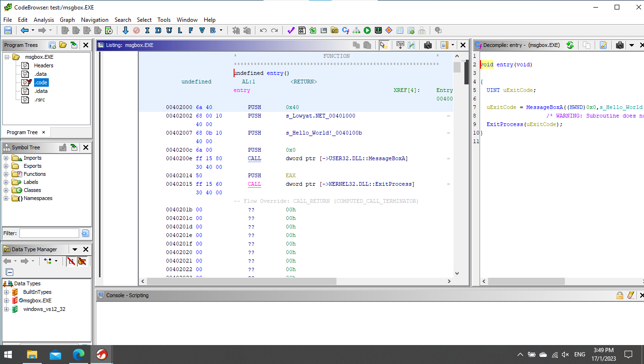
Task: Click the Symbol Tree filter input field
Action: click(49, 233)
